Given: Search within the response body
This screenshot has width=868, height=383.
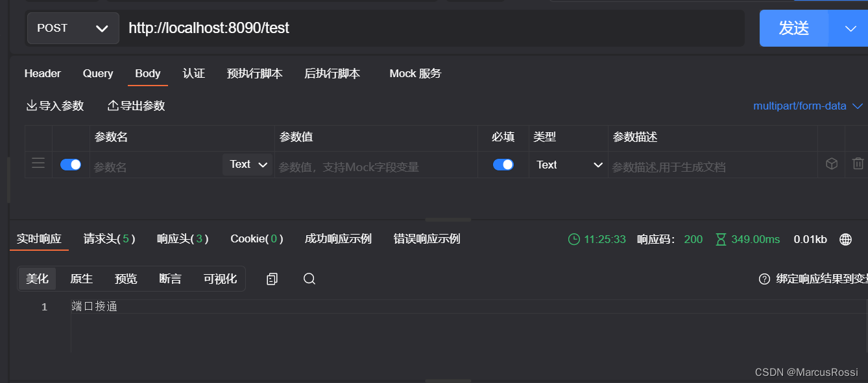Looking at the screenshot, I should point(309,279).
